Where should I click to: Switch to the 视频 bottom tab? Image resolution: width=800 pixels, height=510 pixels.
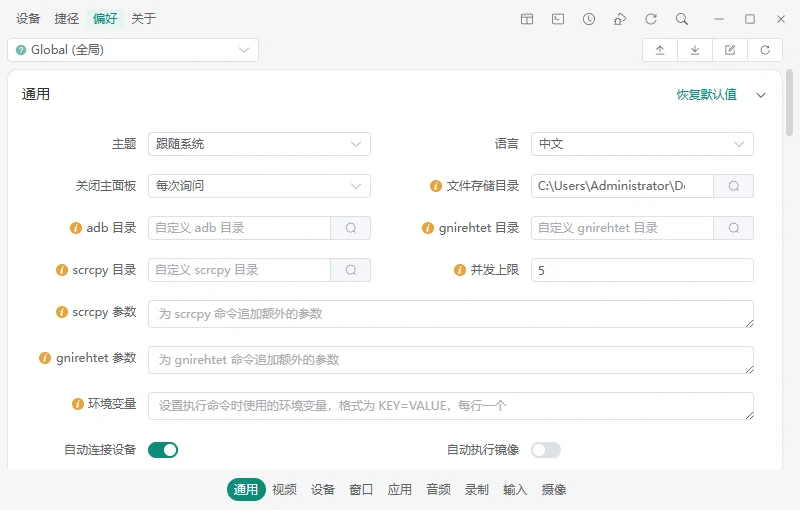tap(285, 490)
